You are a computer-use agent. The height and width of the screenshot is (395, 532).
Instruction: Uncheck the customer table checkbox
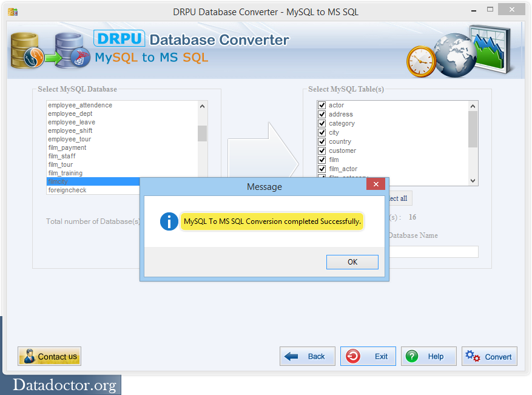point(322,150)
